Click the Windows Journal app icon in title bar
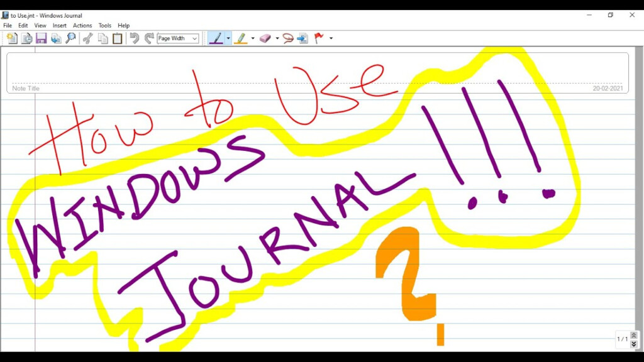Viewport: 644px width, 362px height. pos(5,15)
